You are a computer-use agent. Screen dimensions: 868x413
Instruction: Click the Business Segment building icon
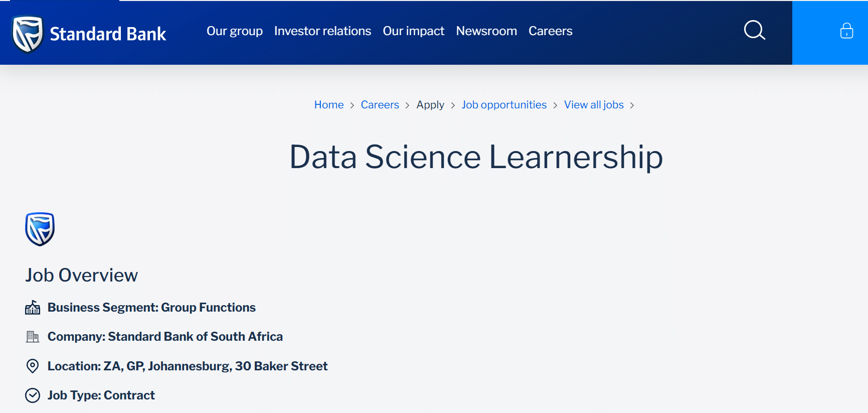click(x=33, y=307)
